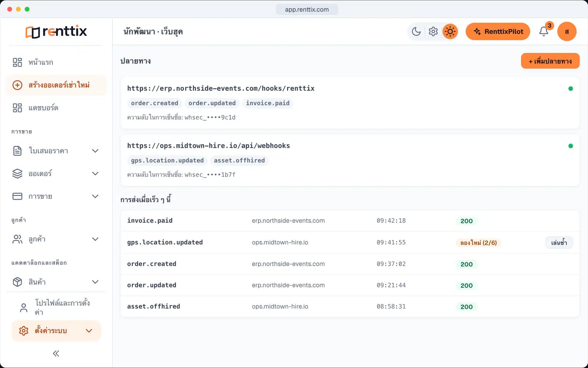The image size is (588, 368).
Task: Open the ops.midtown-hire.io endpoint URL
Action: click(208, 146)
